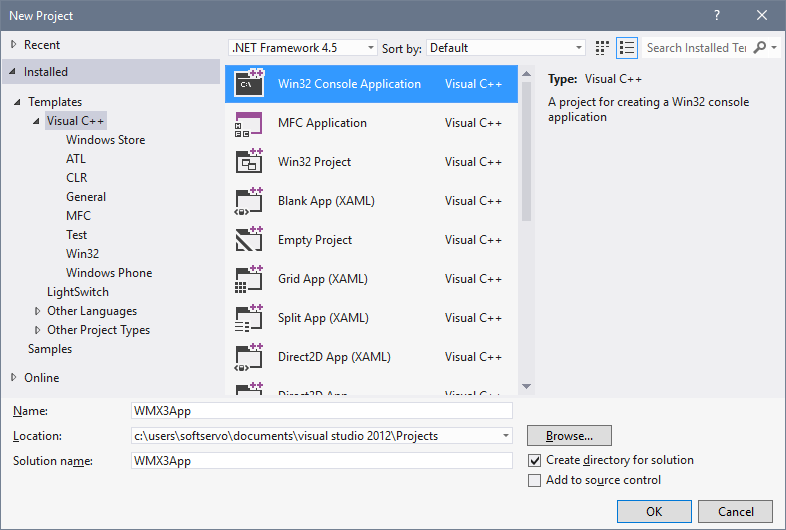Switch to small icons view
Image resolution: width=786 pixels, height=530 pixels.
click(602, 48)
